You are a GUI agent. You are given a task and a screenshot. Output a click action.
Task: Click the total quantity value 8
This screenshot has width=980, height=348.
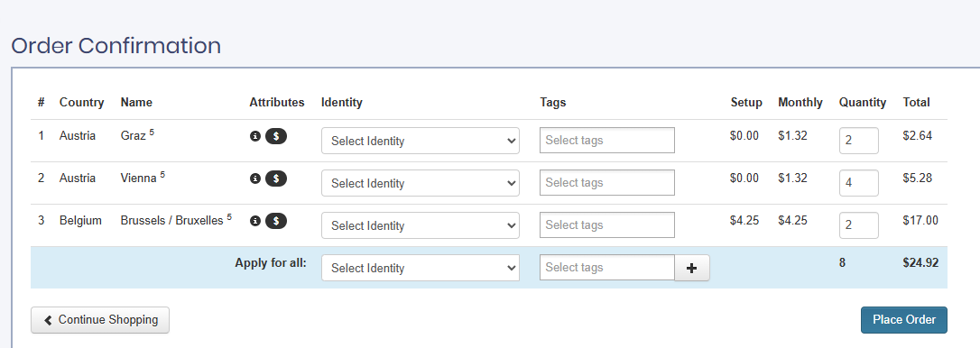pos(843,263)
